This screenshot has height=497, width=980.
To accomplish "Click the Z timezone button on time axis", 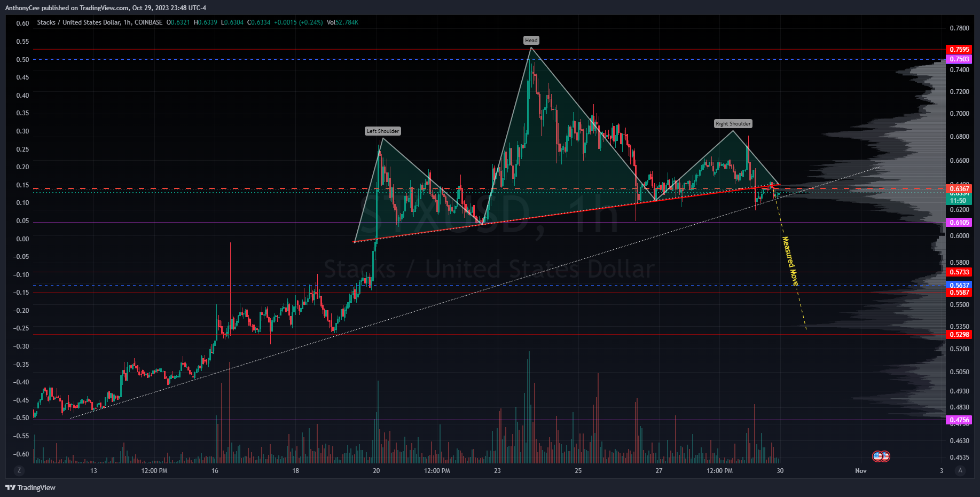I will [19, 470].
